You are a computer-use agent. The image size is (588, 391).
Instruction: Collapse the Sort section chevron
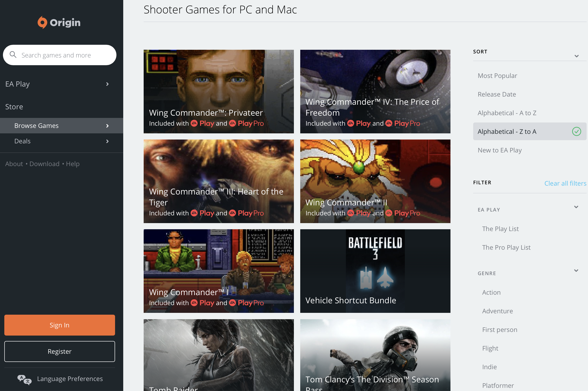click(576, 56)
